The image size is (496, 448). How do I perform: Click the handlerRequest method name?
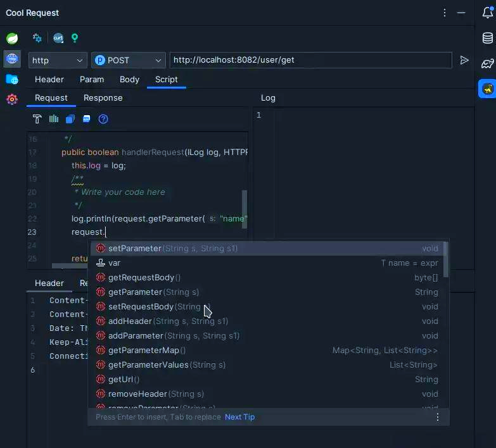(153, 152)
